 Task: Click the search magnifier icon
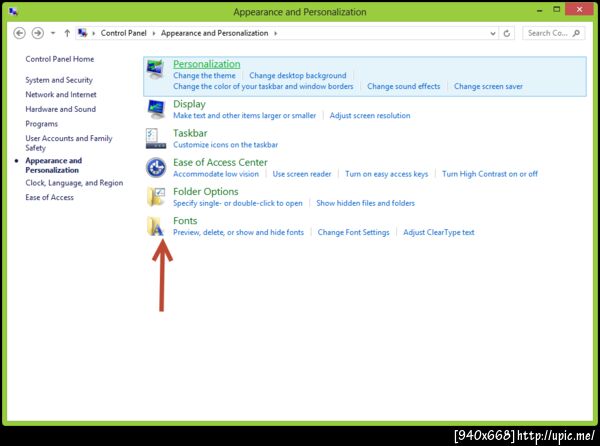pyautogui.click(x=576, y=33)
